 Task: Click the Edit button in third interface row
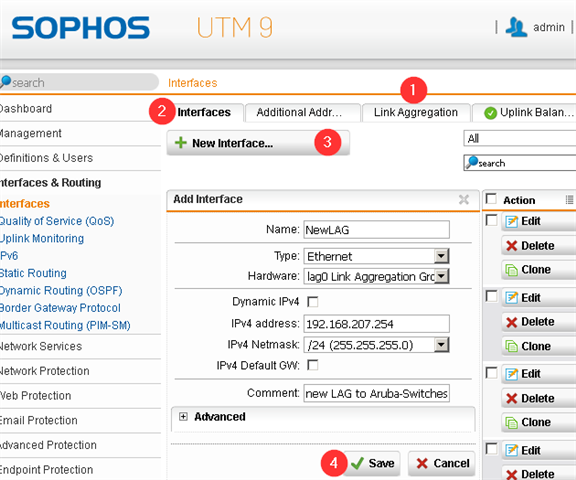[x=539, y=374]
